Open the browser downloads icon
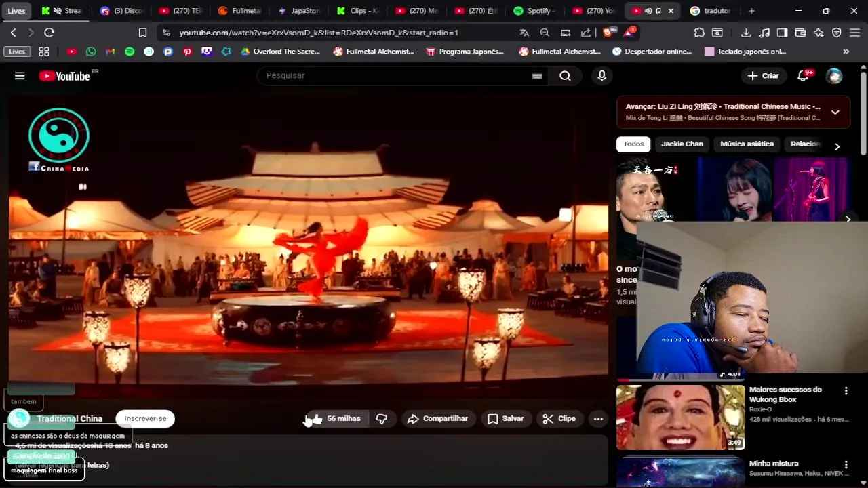Screen dimensions: 868x488 click(x=746, y=33)
